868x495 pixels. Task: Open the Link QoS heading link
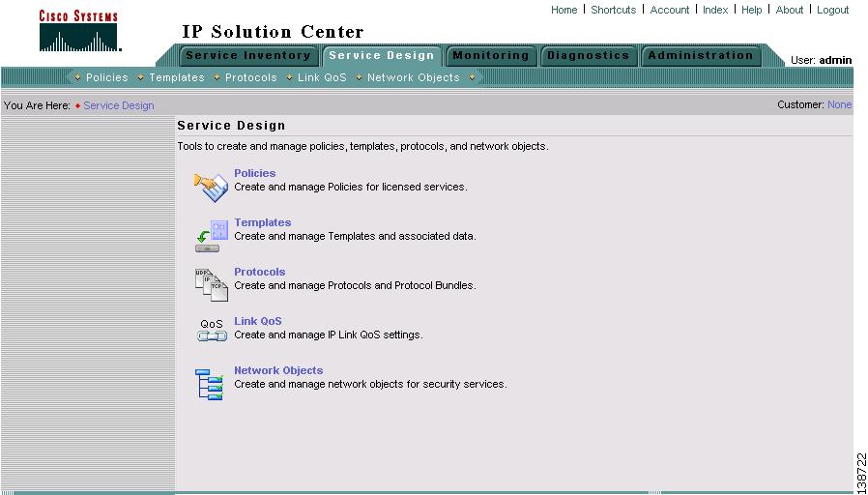click(258, 321)
